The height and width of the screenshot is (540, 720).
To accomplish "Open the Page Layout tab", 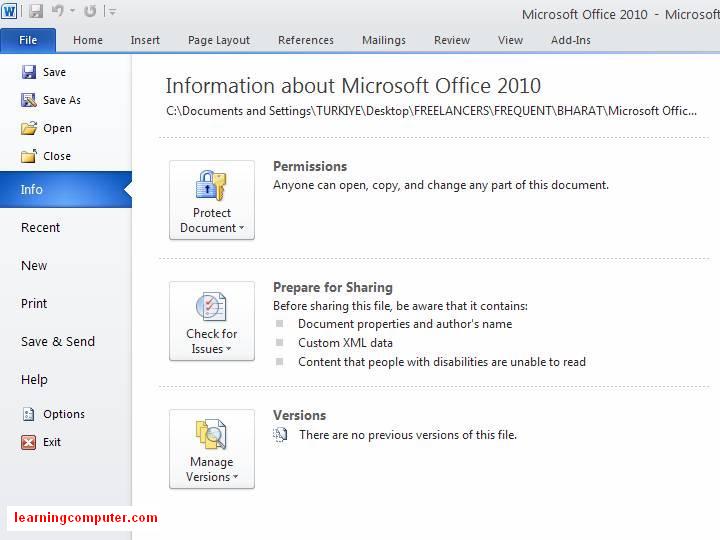I will tap(219, 40).
